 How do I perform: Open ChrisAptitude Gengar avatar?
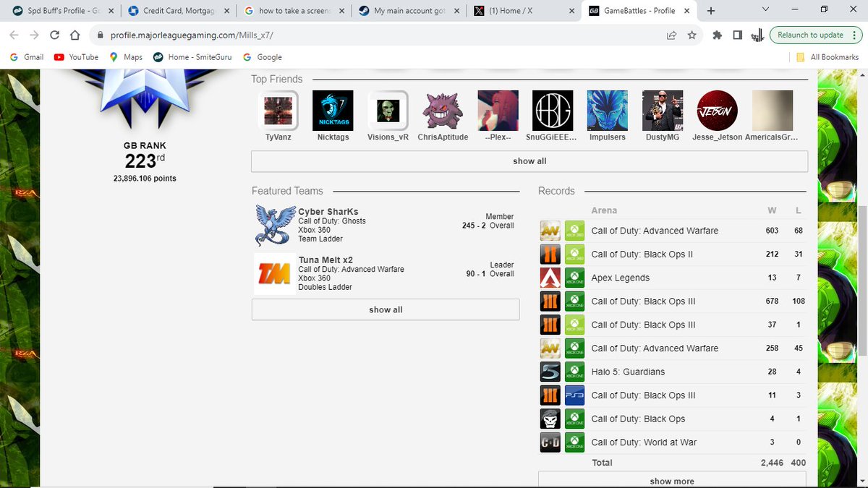(443, 111)
